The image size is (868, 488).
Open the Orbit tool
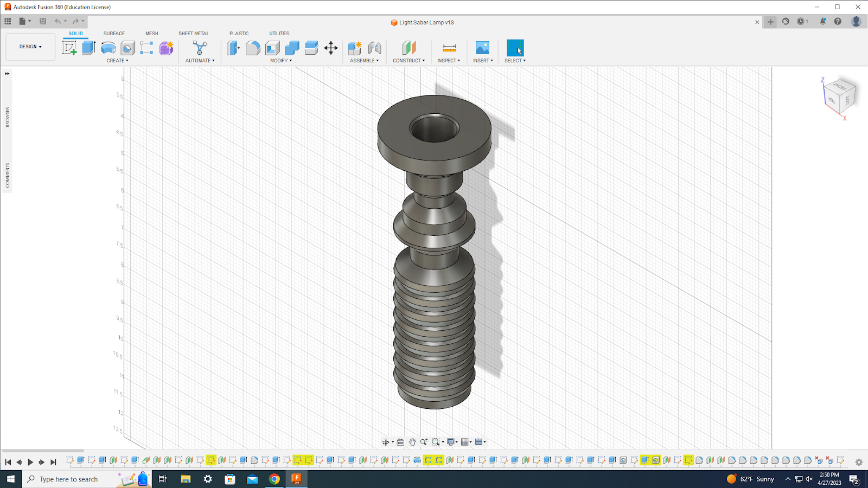(385, 442)
